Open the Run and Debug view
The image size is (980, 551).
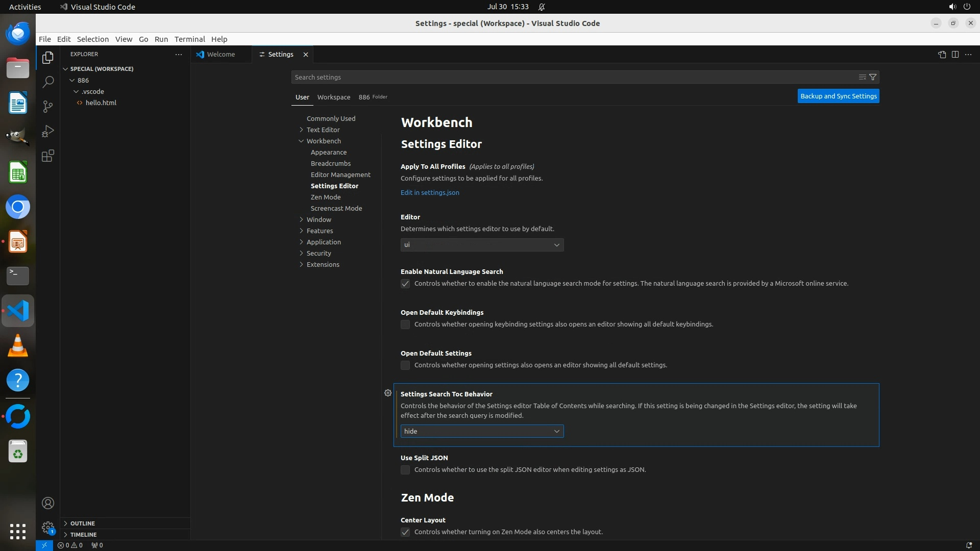pos(48,131)
